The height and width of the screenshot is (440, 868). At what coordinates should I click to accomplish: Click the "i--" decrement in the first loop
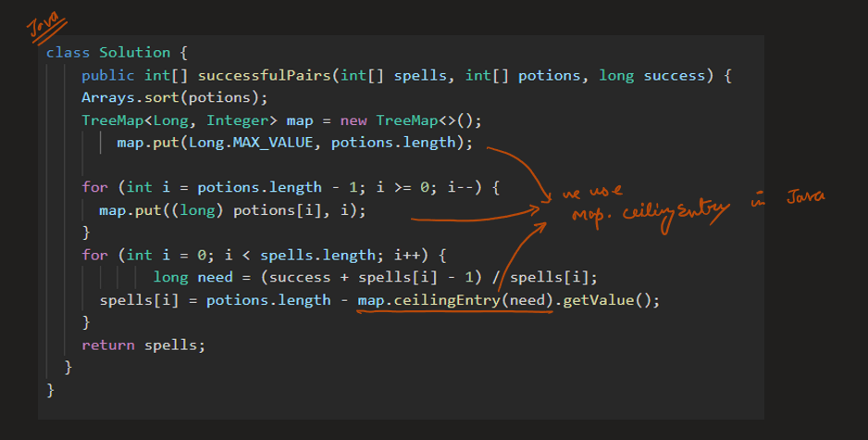(467, 187)
